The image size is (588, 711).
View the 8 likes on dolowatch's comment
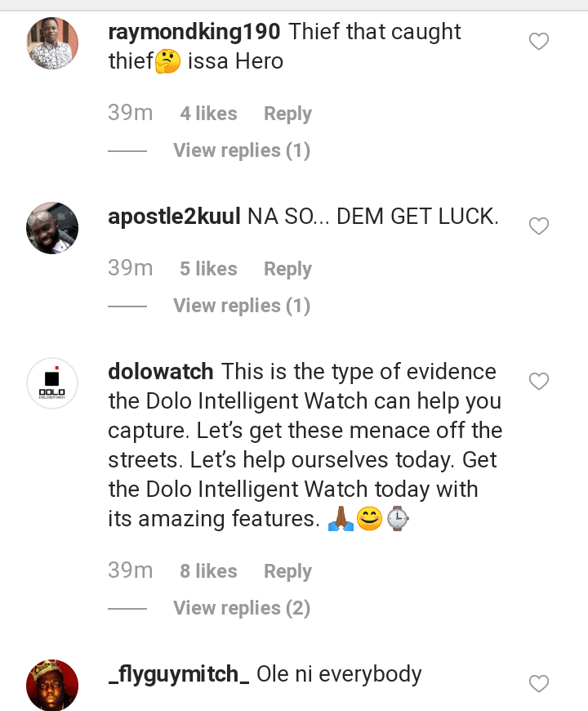point(208,571)
